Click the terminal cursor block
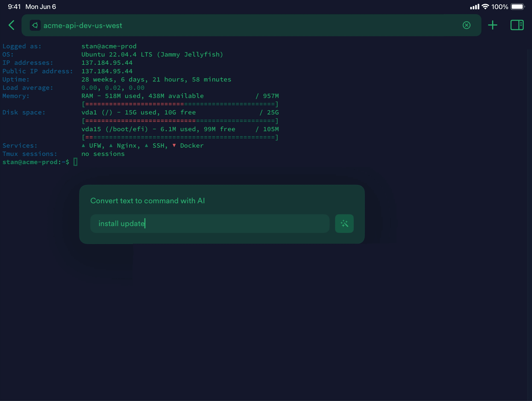This screenshot has width=532, height=401. tap(76, 162)
